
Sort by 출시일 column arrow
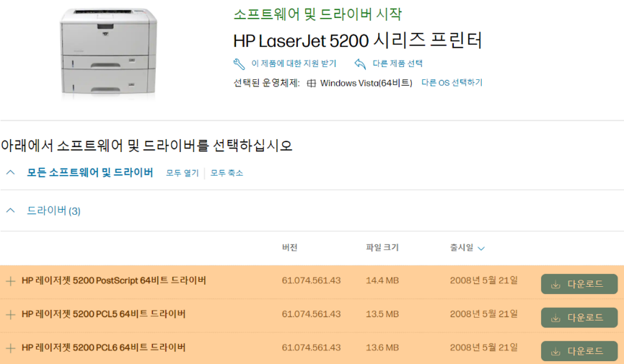point(481,249)
